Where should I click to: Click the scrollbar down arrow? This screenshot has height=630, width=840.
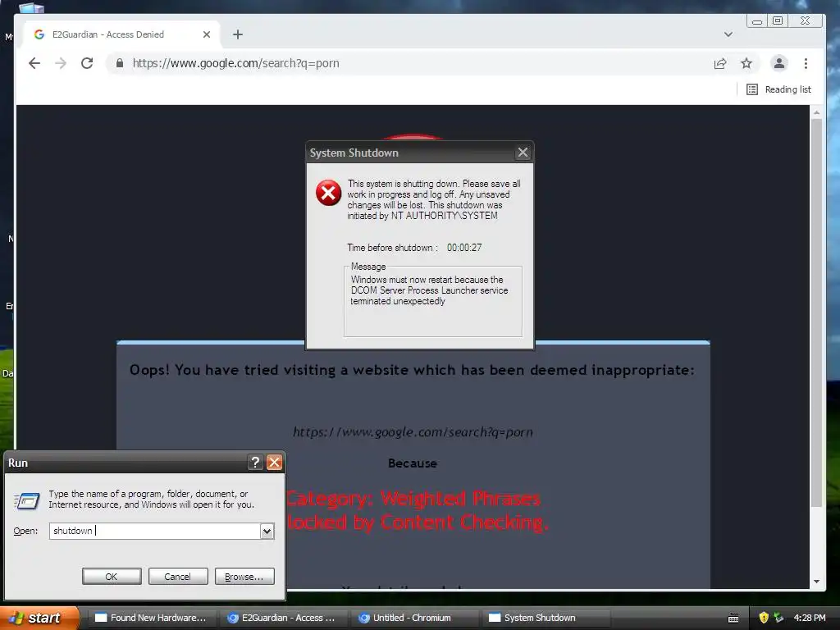tap(816, 582)
